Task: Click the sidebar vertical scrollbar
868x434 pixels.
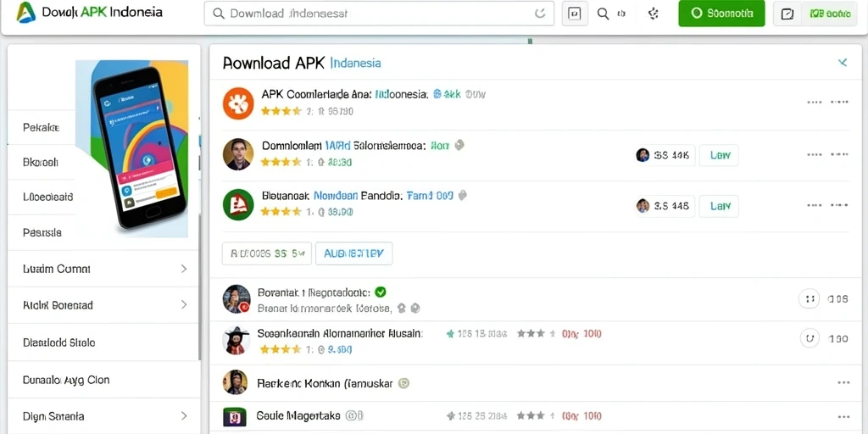Action: (199, 285)
